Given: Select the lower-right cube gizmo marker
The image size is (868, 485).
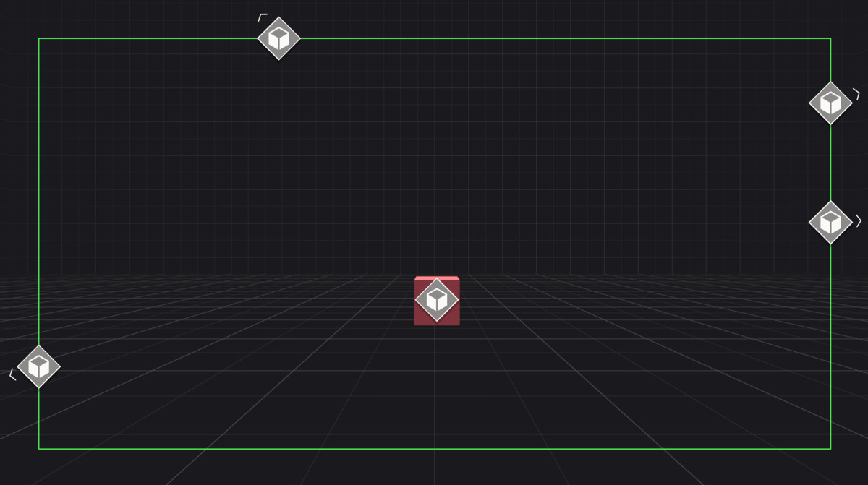Looking at the screenshot, I should coord(830,223).
